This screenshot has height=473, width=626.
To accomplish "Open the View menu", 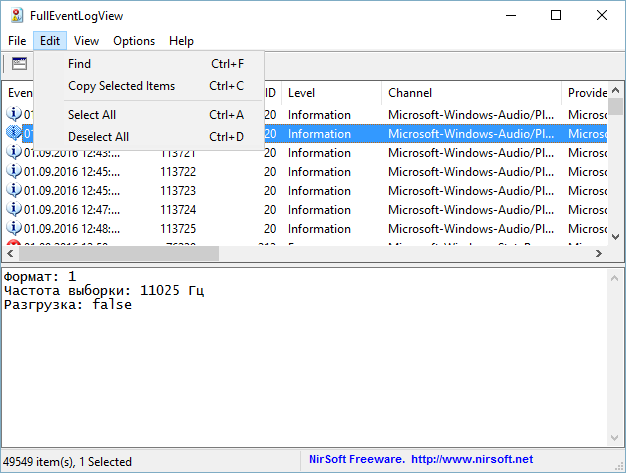I will pyautogui.click(x=86, y=41).
